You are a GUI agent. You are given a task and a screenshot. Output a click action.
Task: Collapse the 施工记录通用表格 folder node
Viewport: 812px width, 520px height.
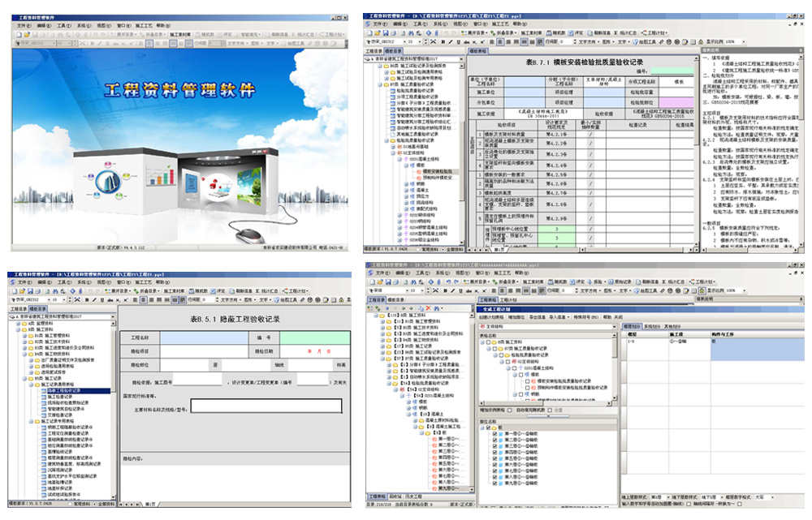[32, 385]
